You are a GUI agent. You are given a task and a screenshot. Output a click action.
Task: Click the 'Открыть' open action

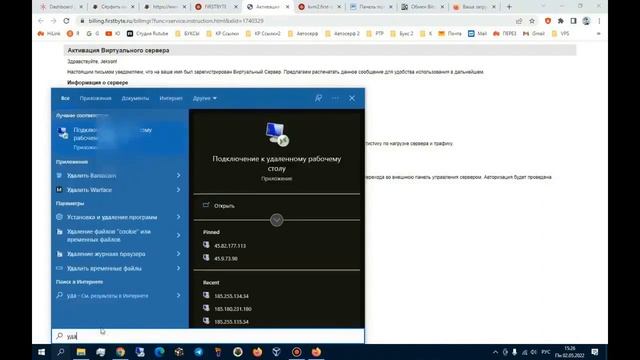tap(224, 206)
